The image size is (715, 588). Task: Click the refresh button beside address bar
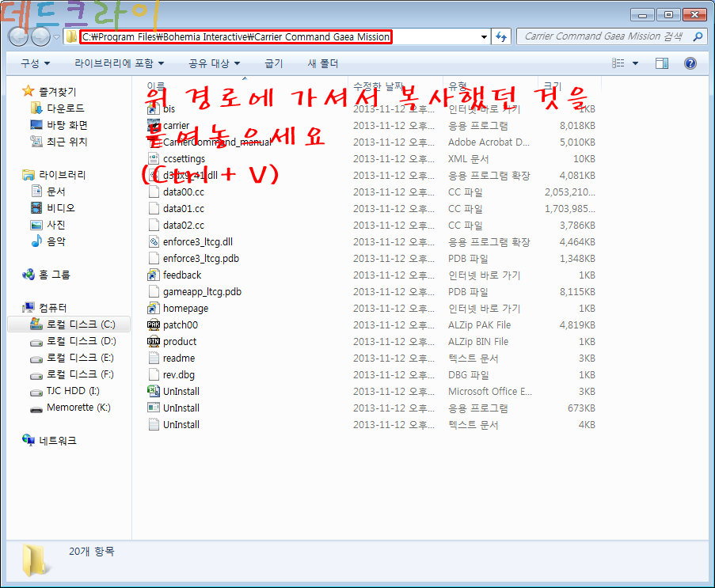[501, 36]
